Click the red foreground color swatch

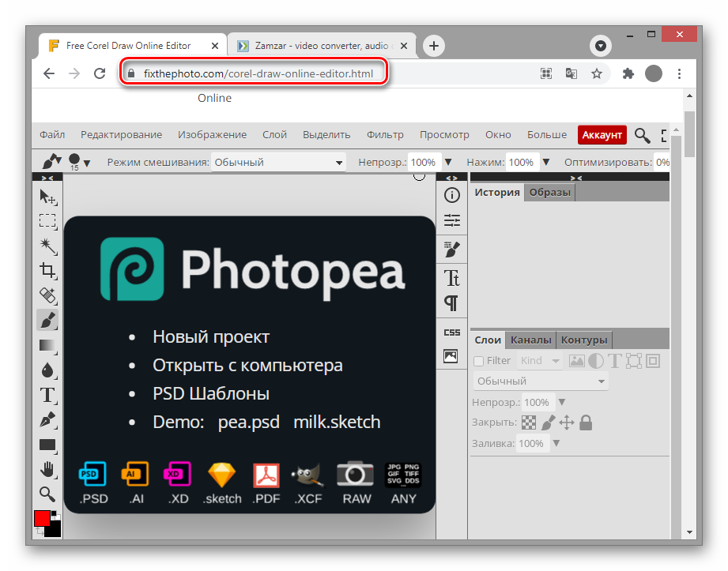pos(42,519)
